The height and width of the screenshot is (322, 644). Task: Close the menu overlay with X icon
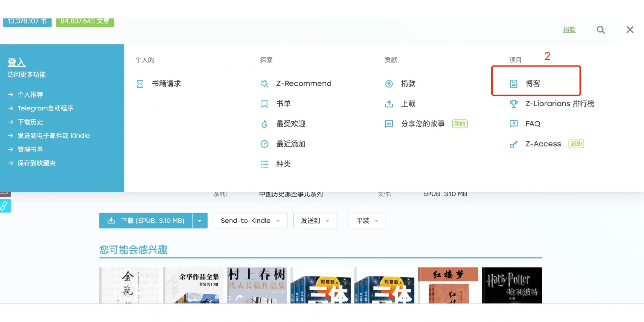coord(630,30)
